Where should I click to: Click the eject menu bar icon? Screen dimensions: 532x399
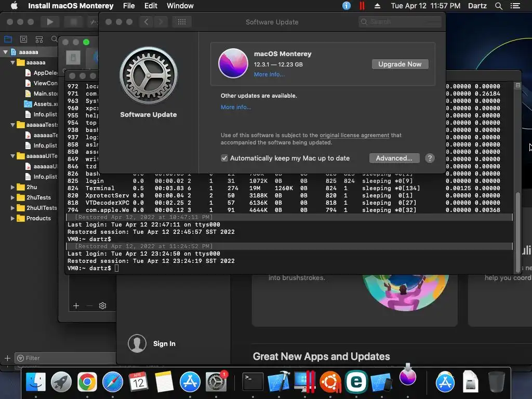(377, 6)
